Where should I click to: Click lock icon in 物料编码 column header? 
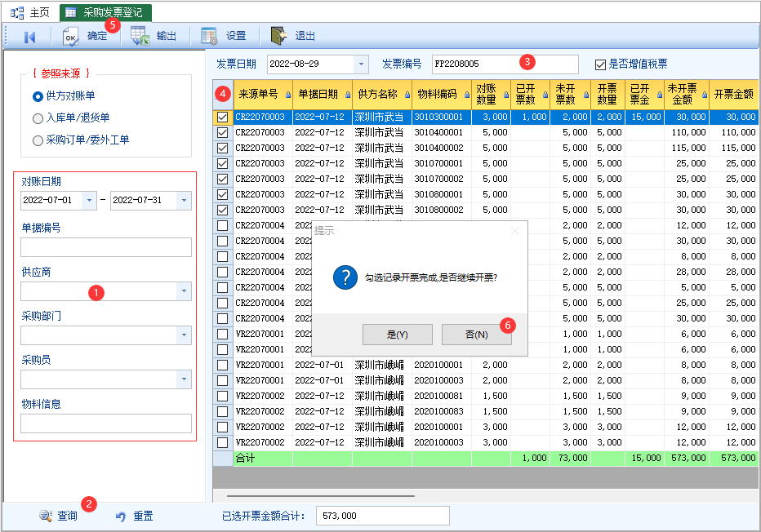[467, 95]
